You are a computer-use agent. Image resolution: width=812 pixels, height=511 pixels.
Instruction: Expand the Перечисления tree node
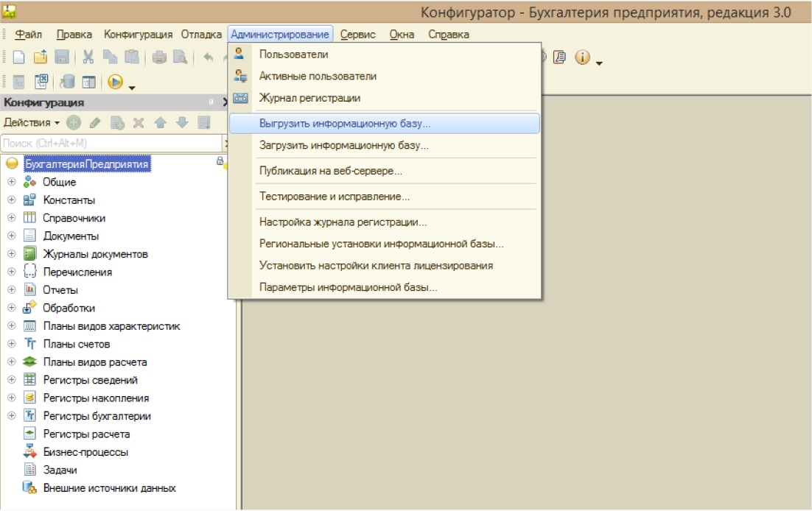click(11, 272)
